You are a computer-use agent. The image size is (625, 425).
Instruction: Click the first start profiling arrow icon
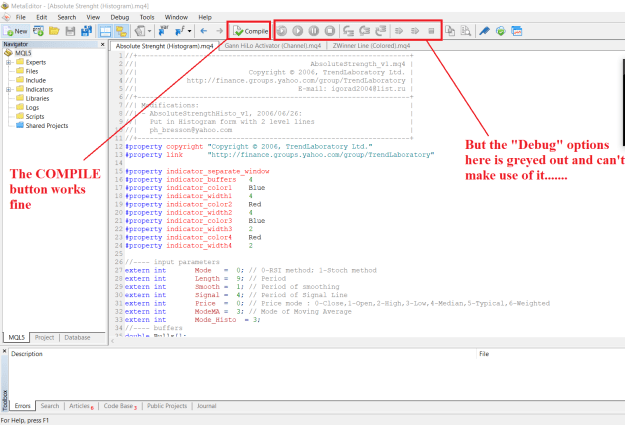(x=399, y=31)
